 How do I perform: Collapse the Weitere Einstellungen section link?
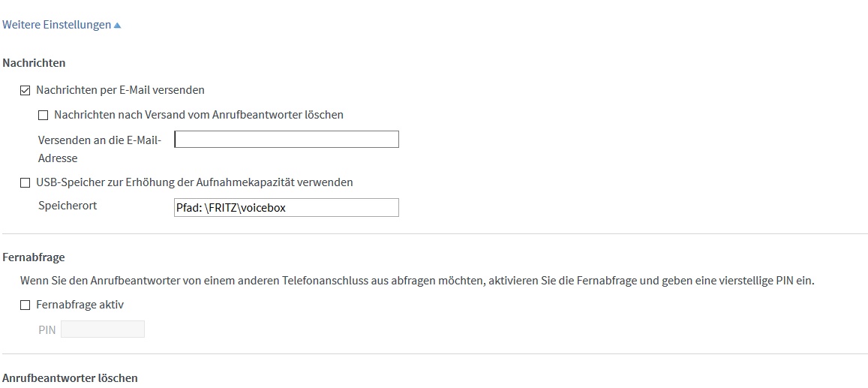tap(62, 25)
